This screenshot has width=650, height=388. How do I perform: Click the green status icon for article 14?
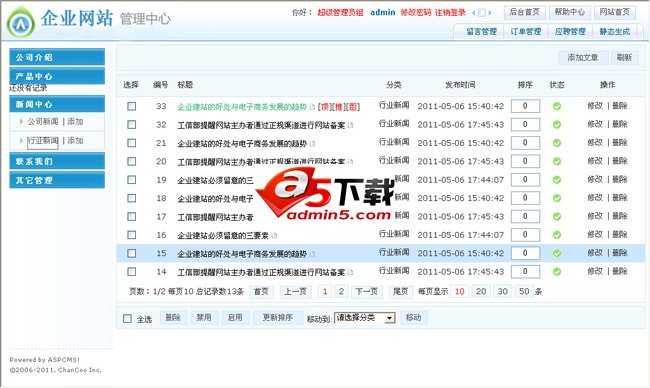coord(557,272)
